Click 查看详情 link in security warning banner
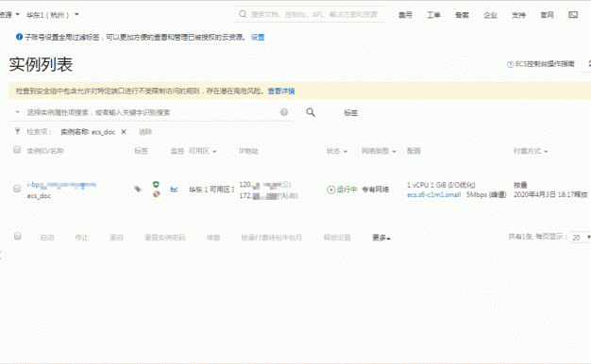The height and width of the screenshot is (364, 591). [281, 91]
